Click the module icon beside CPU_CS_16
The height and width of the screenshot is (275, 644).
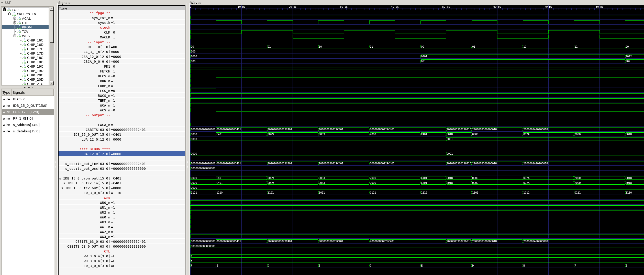point(14,14)
